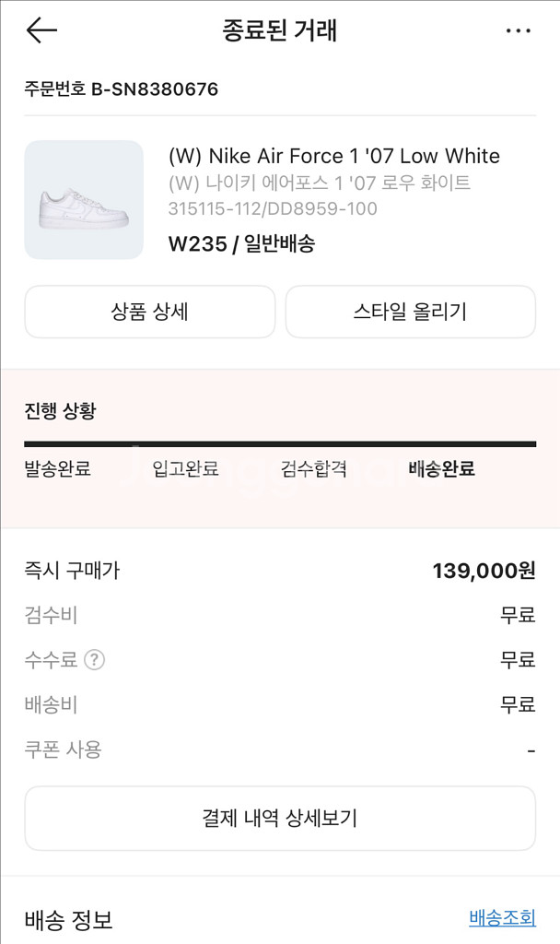560x944 pixels.
Task: Tap the 쿠폰 사용 row label
Action: pyautogui.click(x=63, y=749)
